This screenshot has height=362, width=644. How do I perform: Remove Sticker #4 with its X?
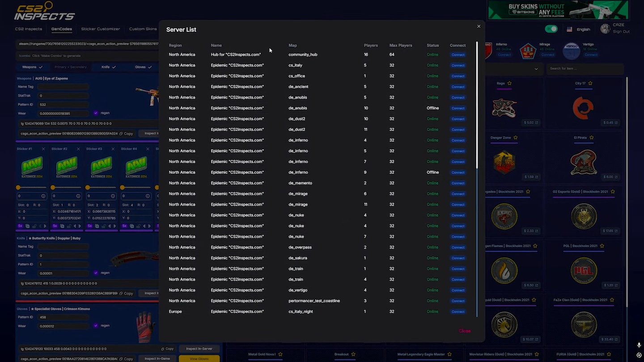[x=148, y=149]
